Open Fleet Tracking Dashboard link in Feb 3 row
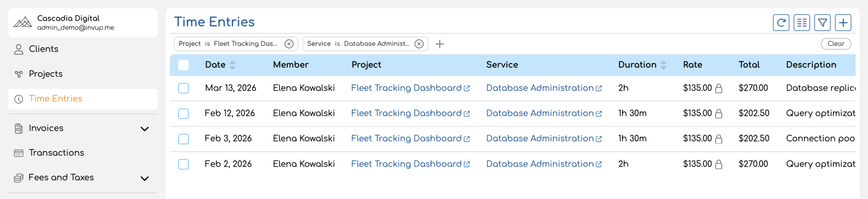 click(410, 139)
